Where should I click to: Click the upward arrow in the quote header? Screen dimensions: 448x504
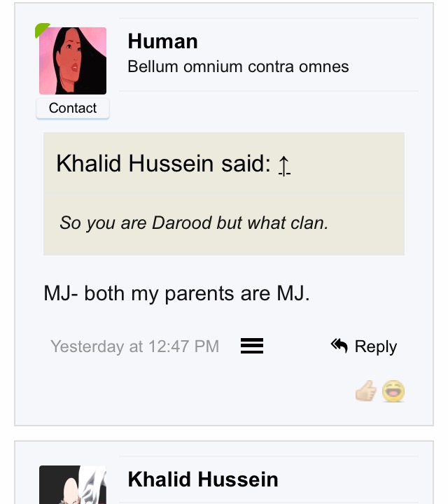[x=283, y=165]
